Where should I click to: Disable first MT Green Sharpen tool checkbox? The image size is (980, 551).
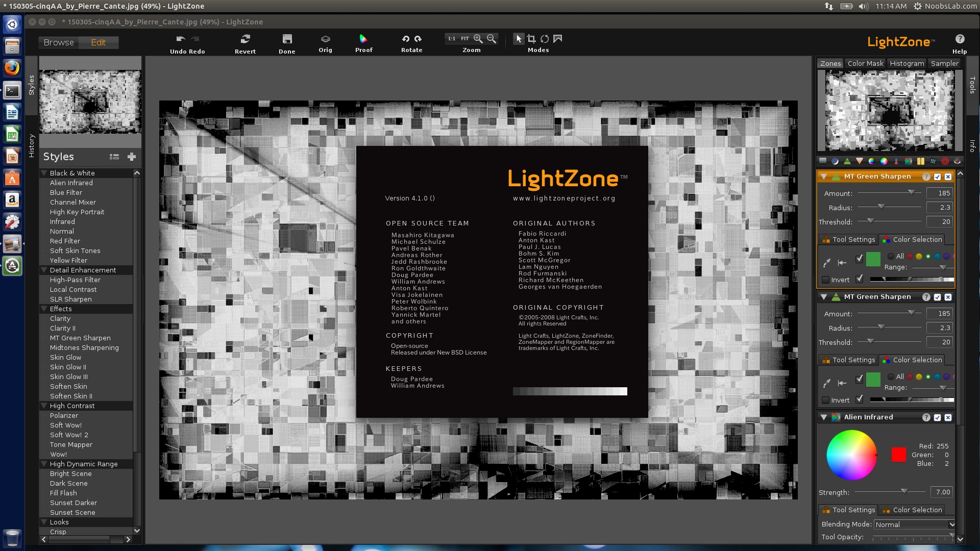937,177
